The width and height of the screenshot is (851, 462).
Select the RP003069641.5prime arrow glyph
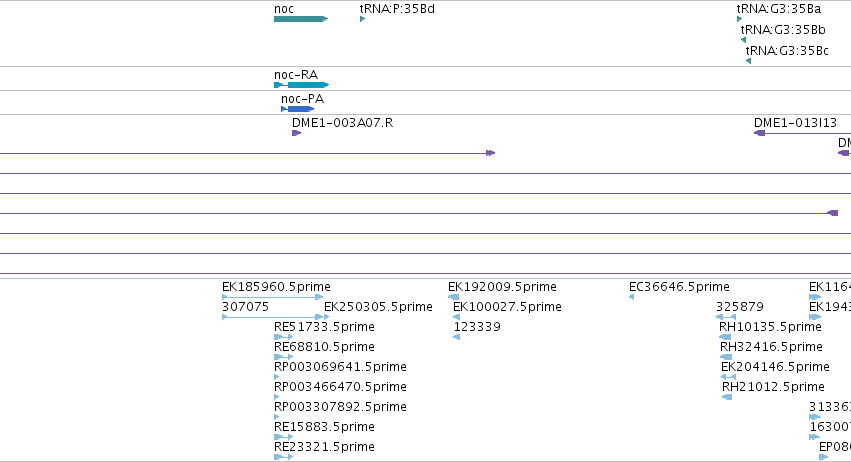pos(277,377)
